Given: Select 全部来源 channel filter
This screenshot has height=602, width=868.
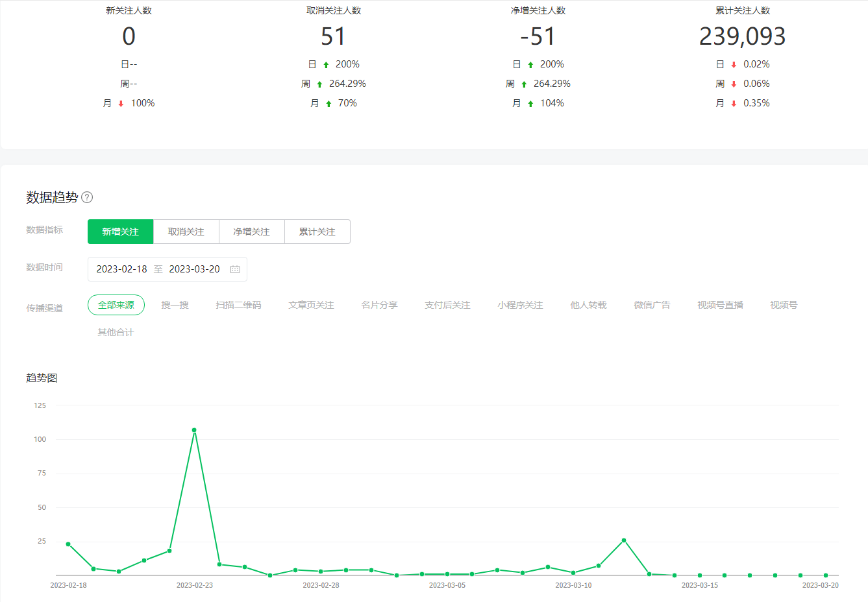Looking at the screenshot, I should pos(116,305).
